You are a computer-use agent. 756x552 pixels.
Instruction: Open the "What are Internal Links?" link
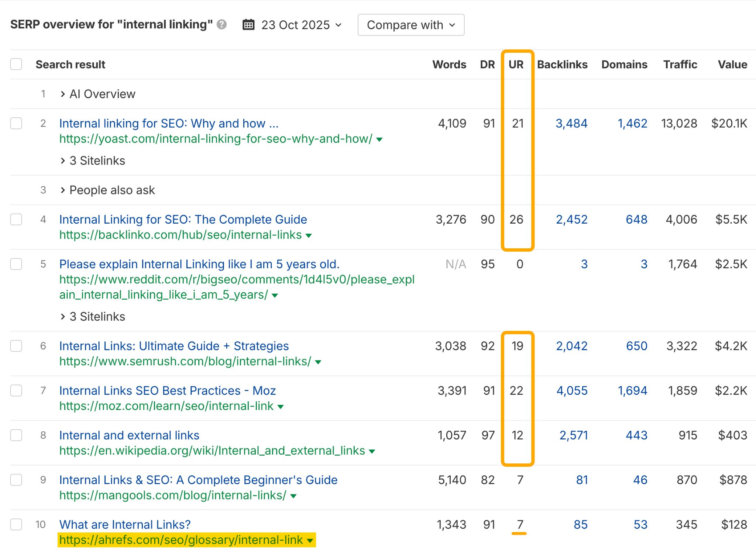[124, 524]
